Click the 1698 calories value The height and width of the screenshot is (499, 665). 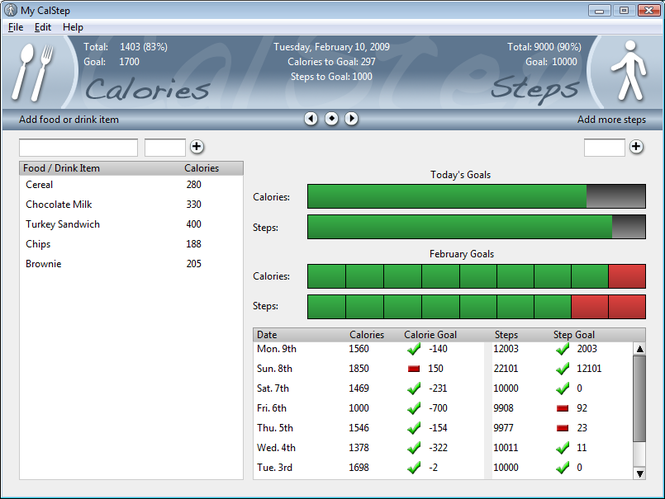359,468
